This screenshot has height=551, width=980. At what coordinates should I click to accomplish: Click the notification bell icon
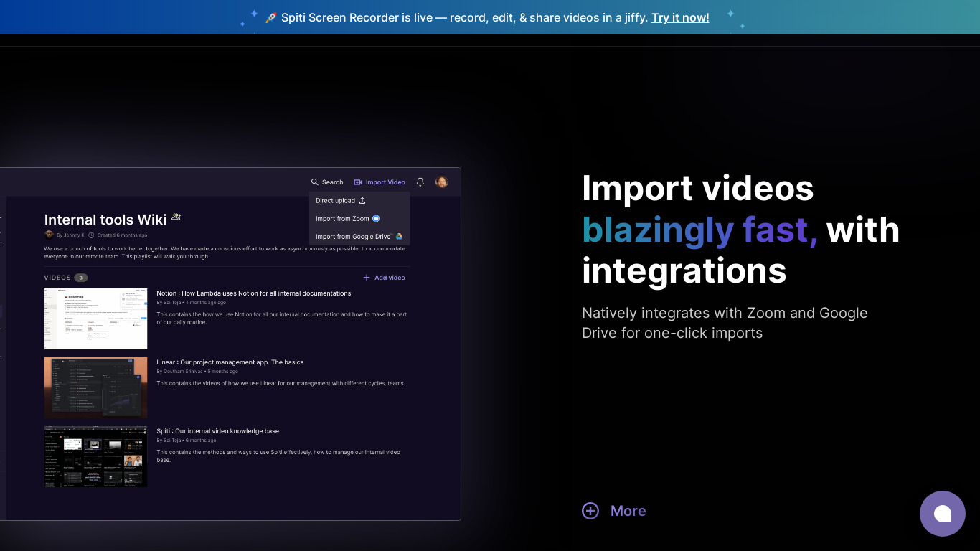click(x=420, y=182)
